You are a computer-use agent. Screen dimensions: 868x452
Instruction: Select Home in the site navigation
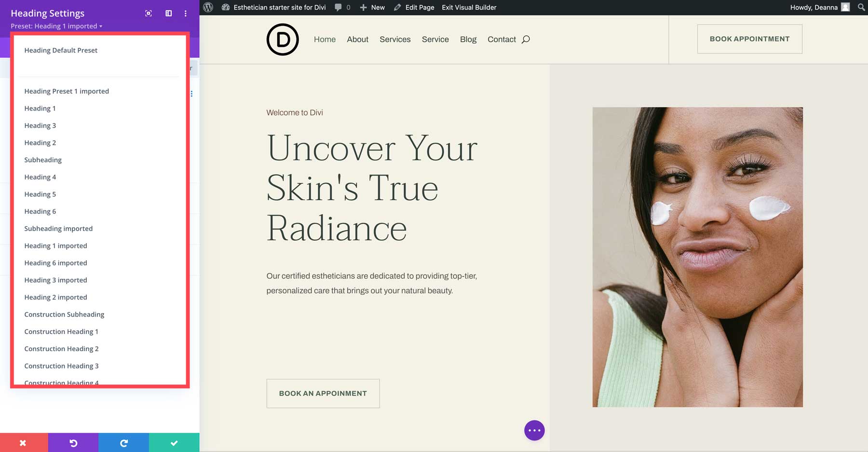tap(325, 39)
